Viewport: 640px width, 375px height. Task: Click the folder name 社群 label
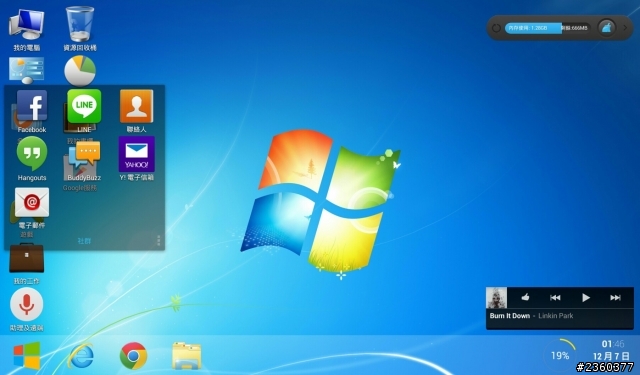(x=84, y=241)
